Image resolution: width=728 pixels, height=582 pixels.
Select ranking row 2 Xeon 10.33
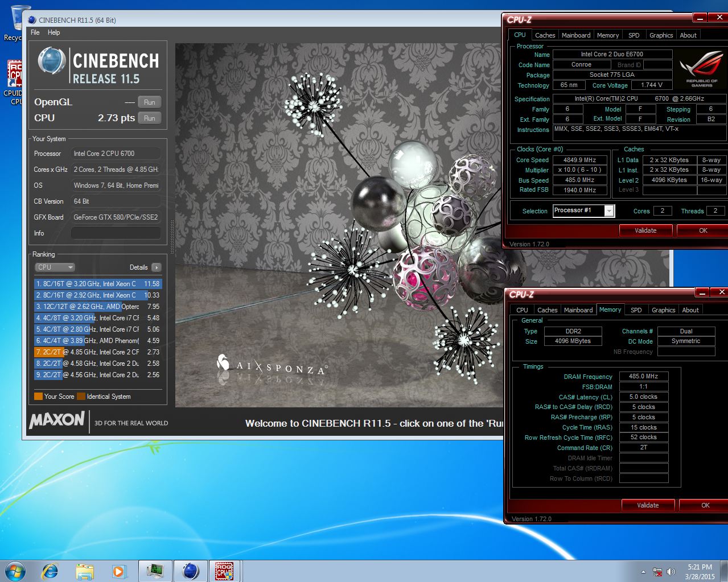pyautogui.click(x=98, y=295)
